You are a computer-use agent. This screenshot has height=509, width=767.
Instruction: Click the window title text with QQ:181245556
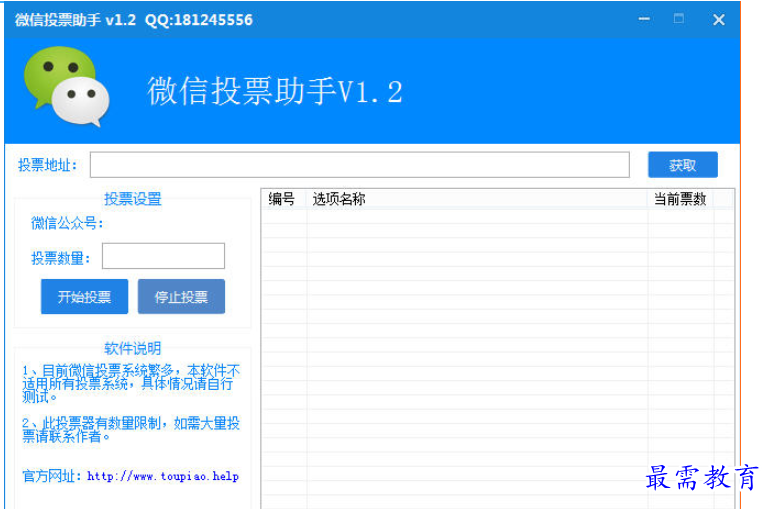tap(134, 20)
